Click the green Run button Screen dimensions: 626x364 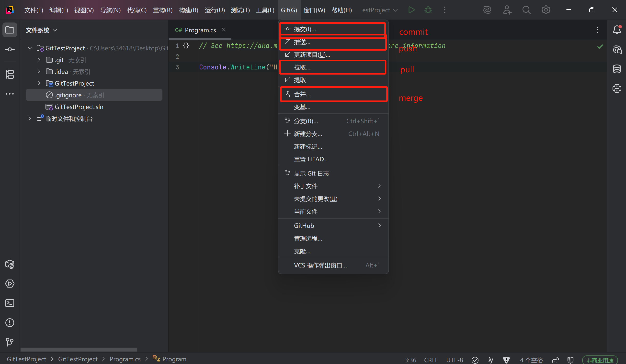(411, 10)
